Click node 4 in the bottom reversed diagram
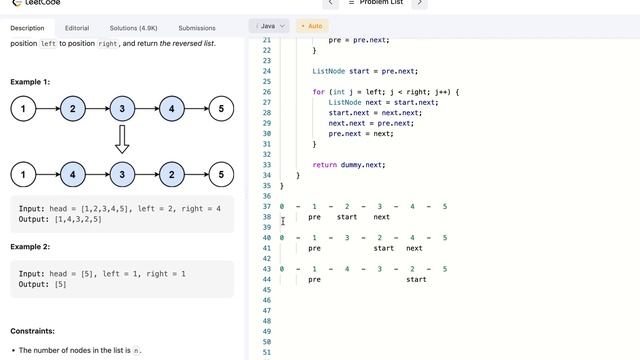640x360 pixels. click(x=73, y=174)
